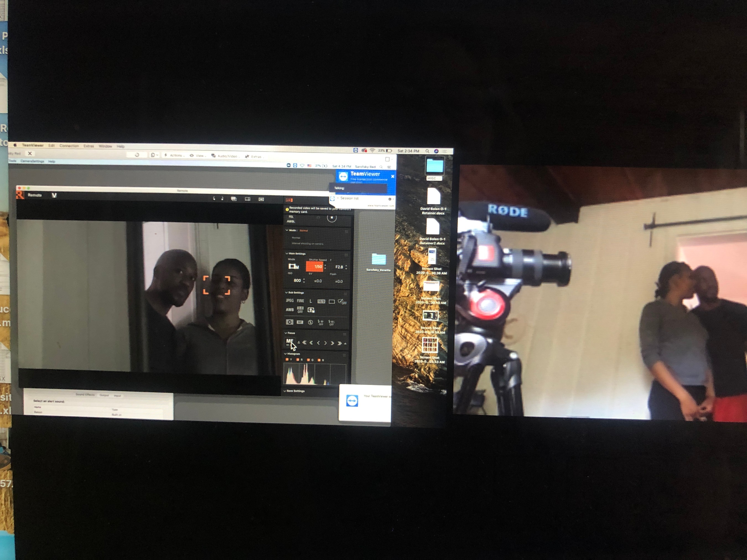
Task: Click the AWB white balance icon
Action: point(290,309)
